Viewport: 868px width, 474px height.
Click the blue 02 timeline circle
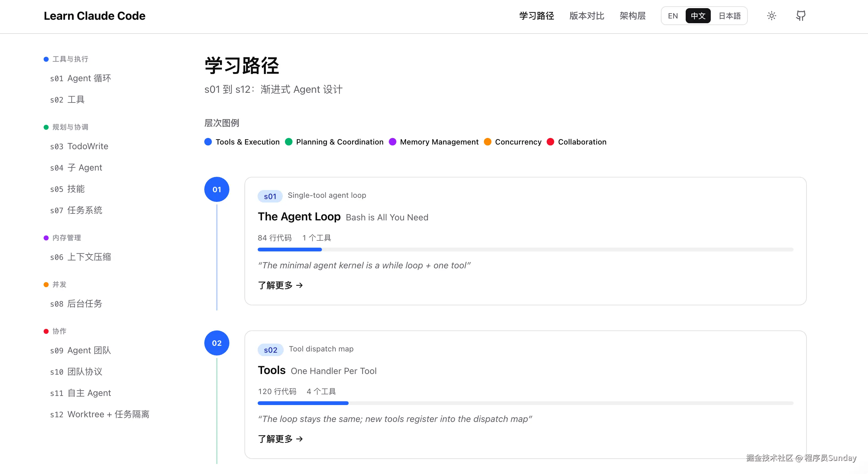217,343
